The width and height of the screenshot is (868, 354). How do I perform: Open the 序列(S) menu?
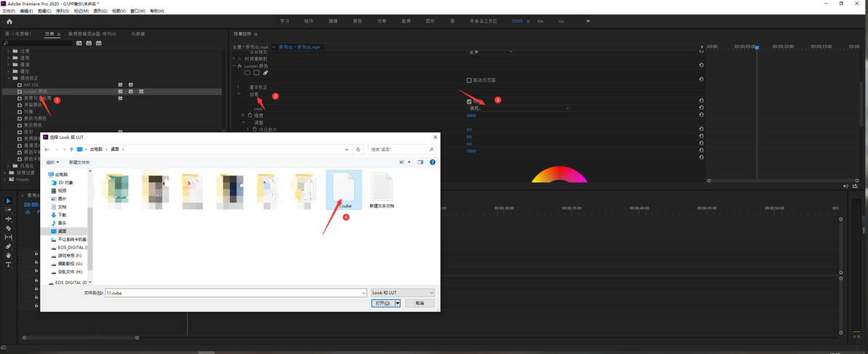click(x=62, y=11)
